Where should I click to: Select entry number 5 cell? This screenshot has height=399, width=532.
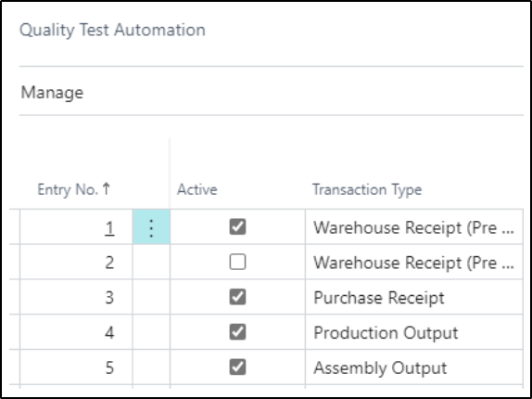point(76,367)
